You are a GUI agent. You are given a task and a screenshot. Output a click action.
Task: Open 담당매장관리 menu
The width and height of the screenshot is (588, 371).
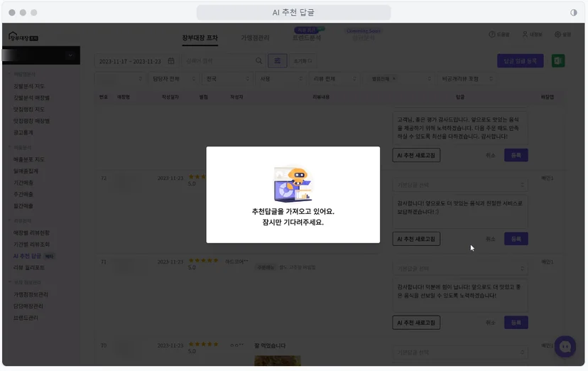28,306
